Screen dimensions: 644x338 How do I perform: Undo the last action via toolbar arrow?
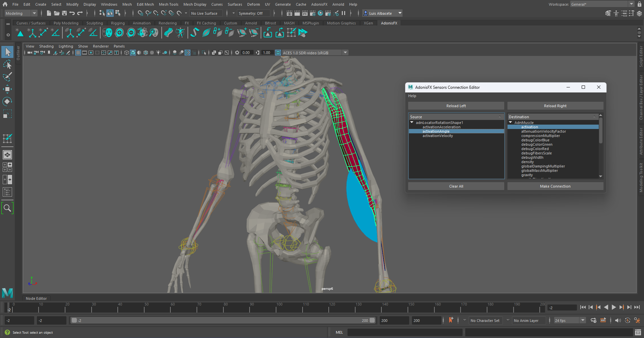[x=72, y=13]
